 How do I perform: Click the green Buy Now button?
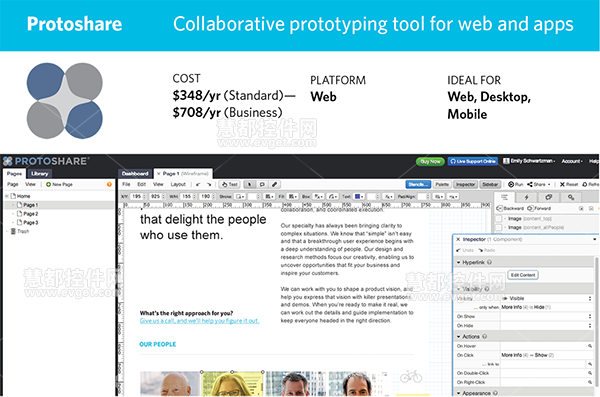click(x=430, y=162)
